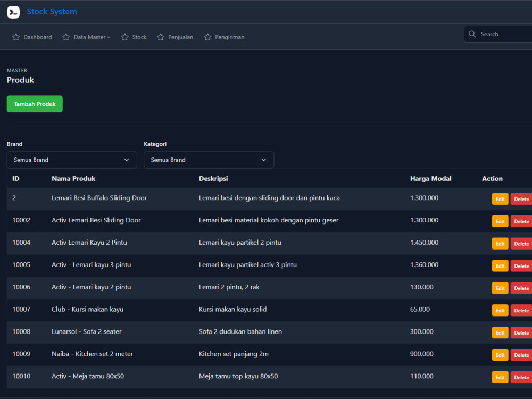
Task: Click the chevron arrow of Kategori dropdown
Action: pos(264,160)
